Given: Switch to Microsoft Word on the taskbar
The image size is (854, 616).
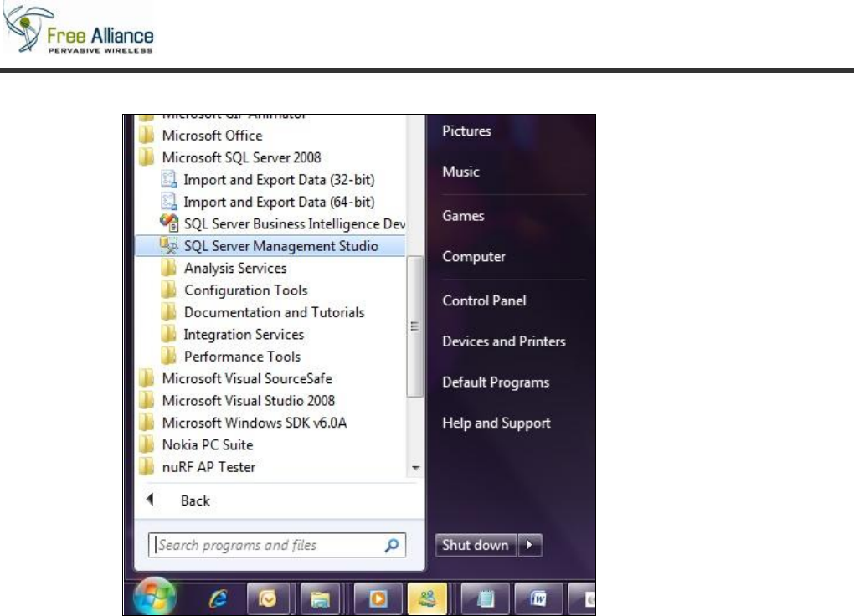Looking at the screenshot, I should tap(538, 599).
